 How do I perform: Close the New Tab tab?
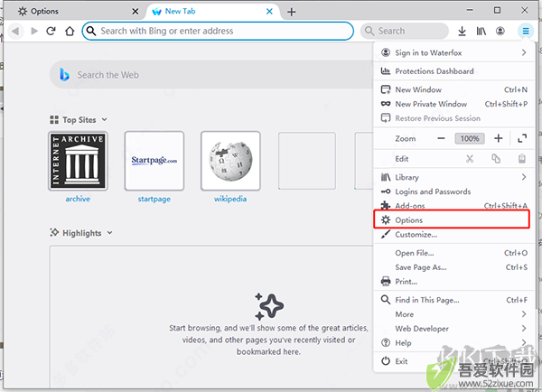pyautogui.click(x=269, y=12)
